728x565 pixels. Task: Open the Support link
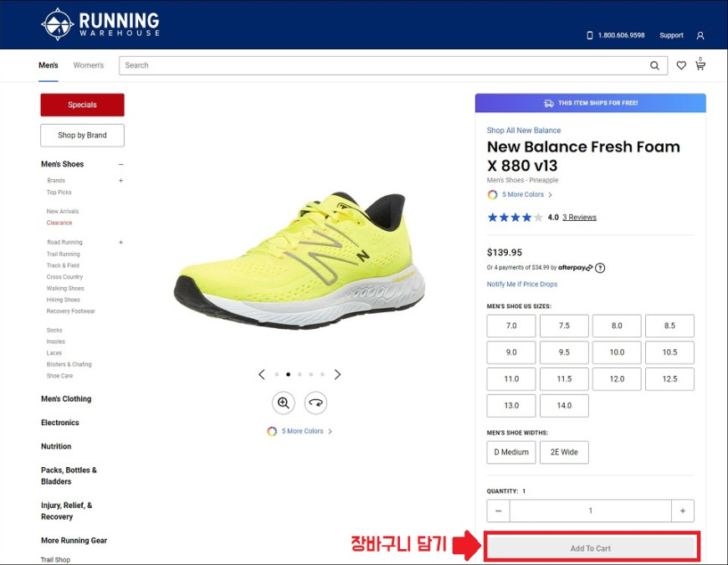(671, 35)
